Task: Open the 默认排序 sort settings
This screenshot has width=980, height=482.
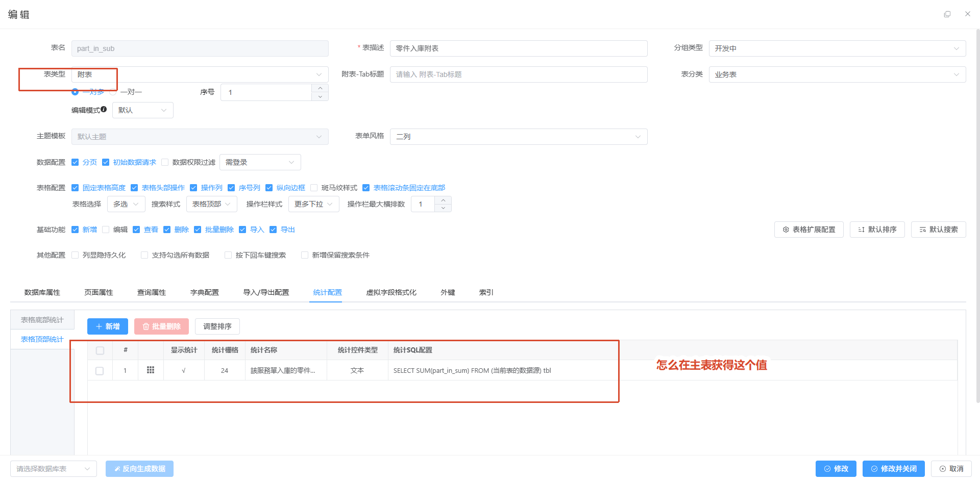Action: [877, 230]
